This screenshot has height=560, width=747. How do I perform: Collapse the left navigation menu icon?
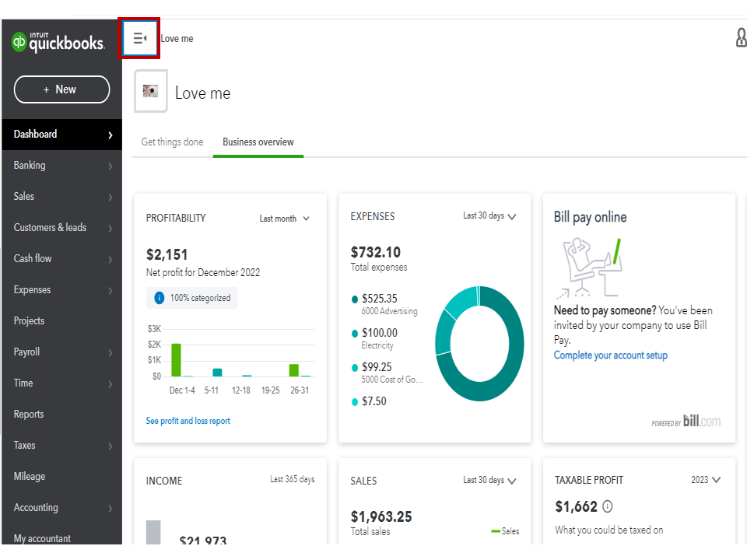pos(140,38)
